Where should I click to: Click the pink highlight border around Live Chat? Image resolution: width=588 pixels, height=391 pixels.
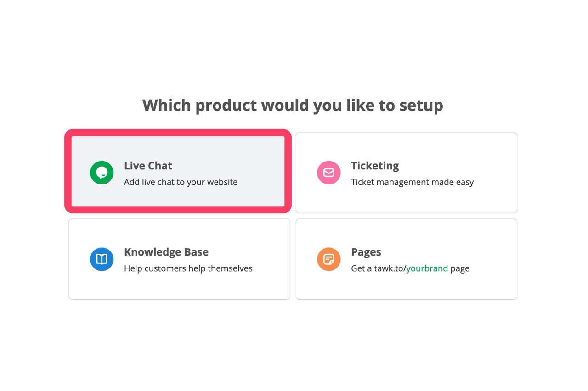click(178, 133)
